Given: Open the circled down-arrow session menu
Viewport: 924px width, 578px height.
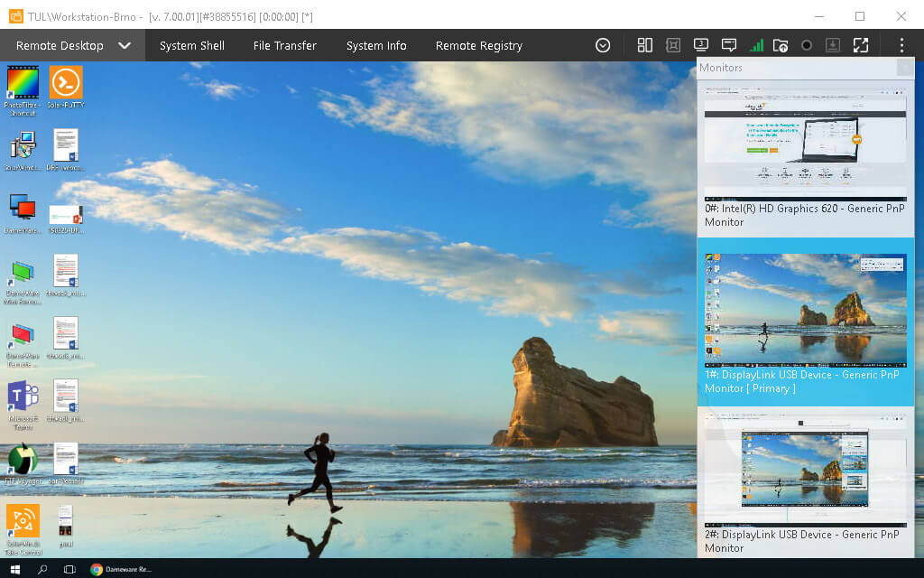Looking at the screenshot, I should (602, 45).
